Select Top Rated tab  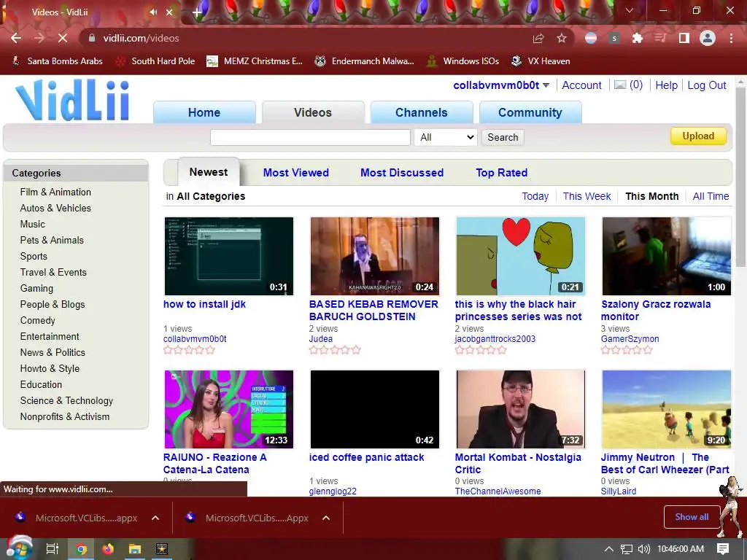pyautogui.click(x=502, y=172)
